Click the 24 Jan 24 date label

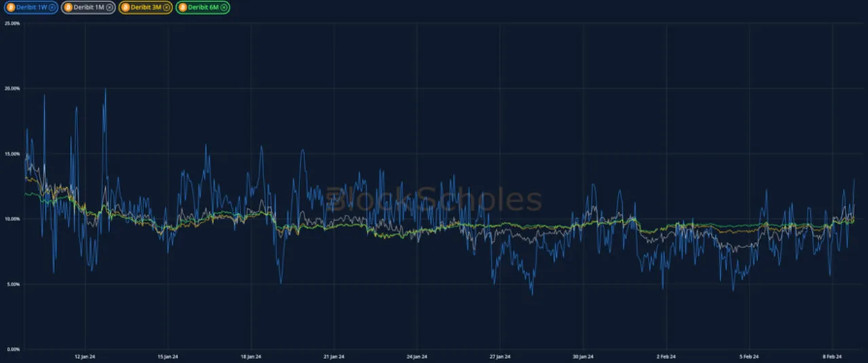tap(416, 356)
